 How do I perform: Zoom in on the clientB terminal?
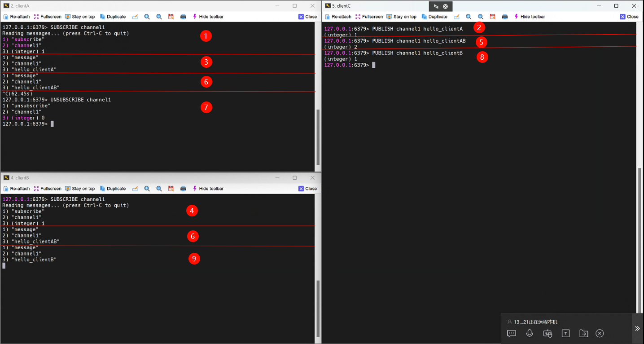[147, 189]
